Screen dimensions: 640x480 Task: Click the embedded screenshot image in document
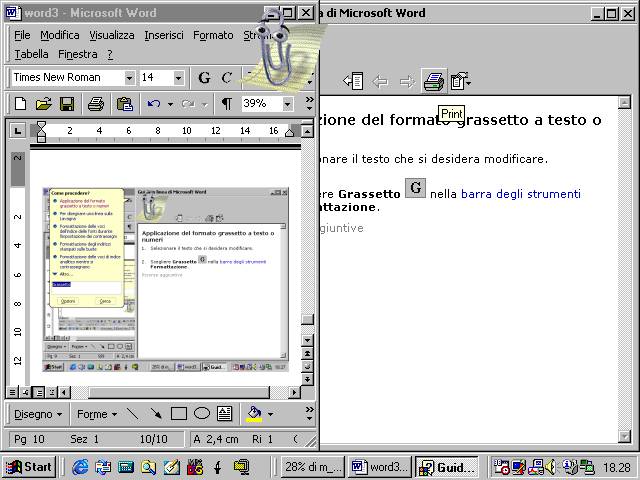[x=166, y=279]
